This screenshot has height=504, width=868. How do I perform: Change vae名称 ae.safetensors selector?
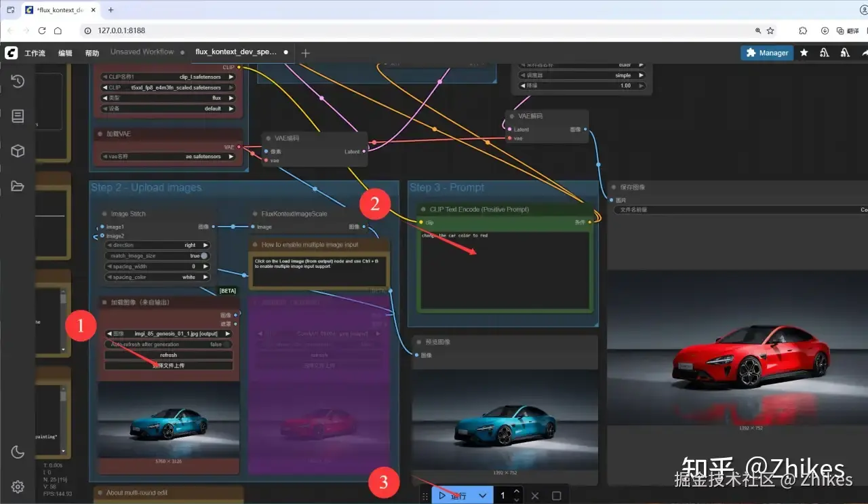tap(167, 156)
